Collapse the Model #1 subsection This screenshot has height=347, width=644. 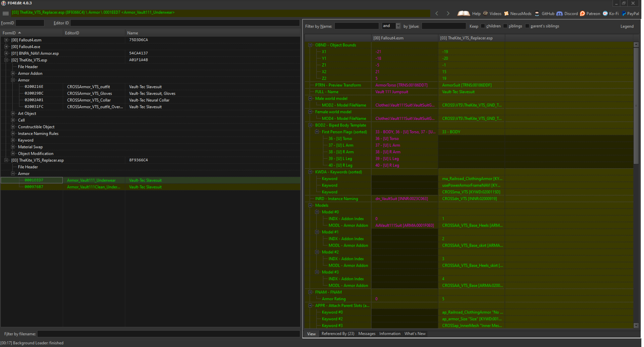pos(317,232)
